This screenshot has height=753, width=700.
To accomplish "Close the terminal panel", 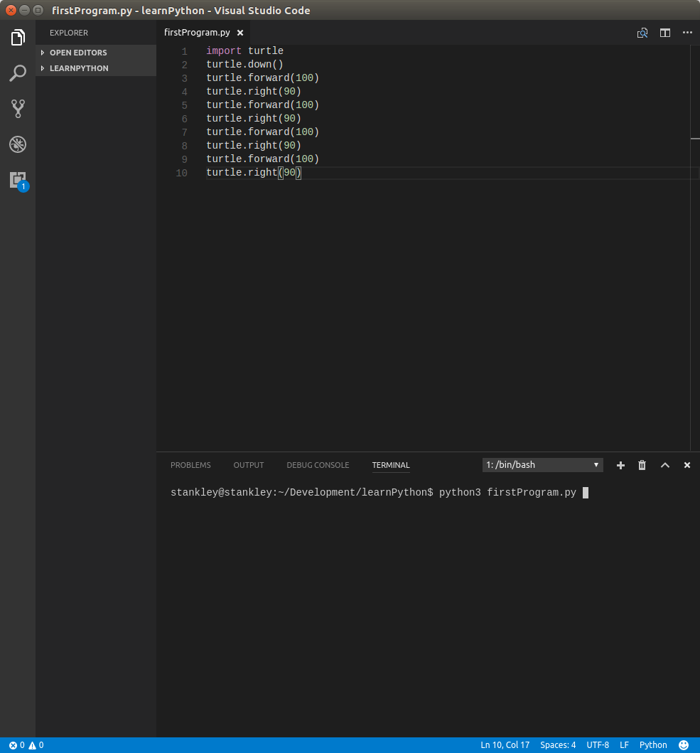I will point(687,465).
